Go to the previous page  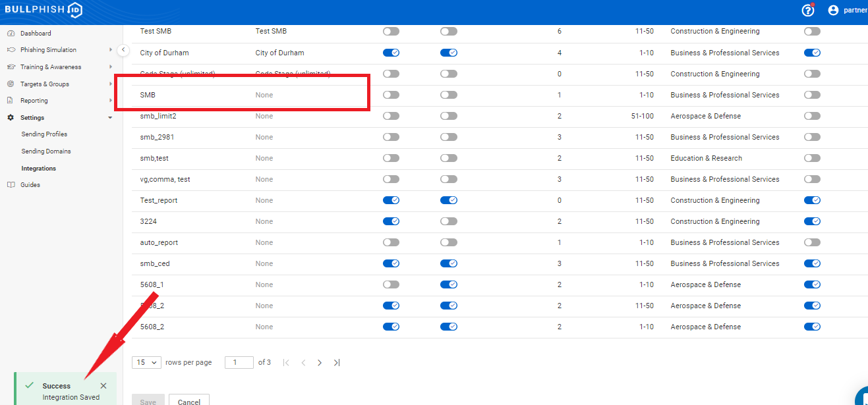tap(303, 362)
